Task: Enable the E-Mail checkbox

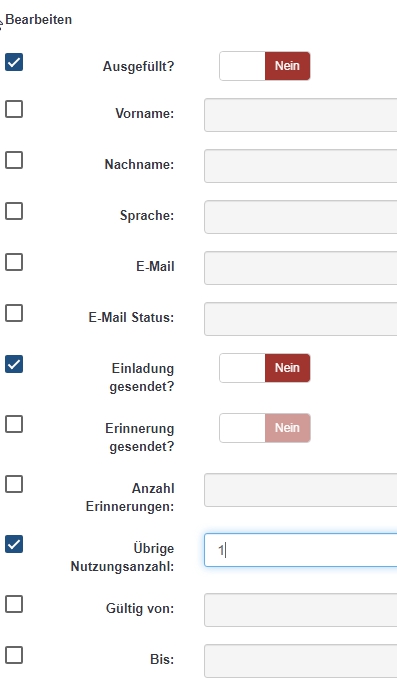Action: tap(14, 262)
